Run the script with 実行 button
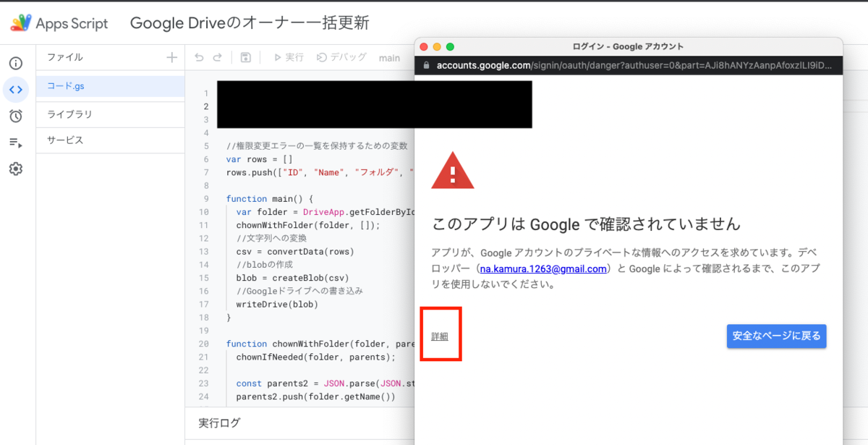The width and height of the screenshot is (868, 445). [289, 57]
